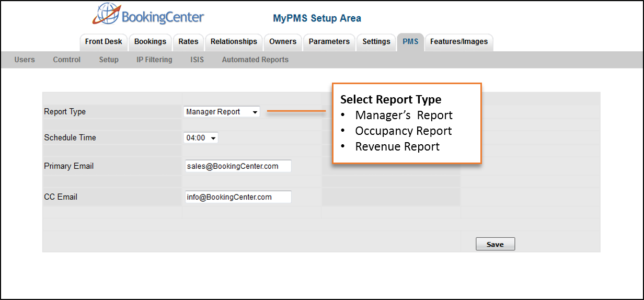644x300 pixels.
Task: Open the Features/Images tab
Action: point(459,42)
